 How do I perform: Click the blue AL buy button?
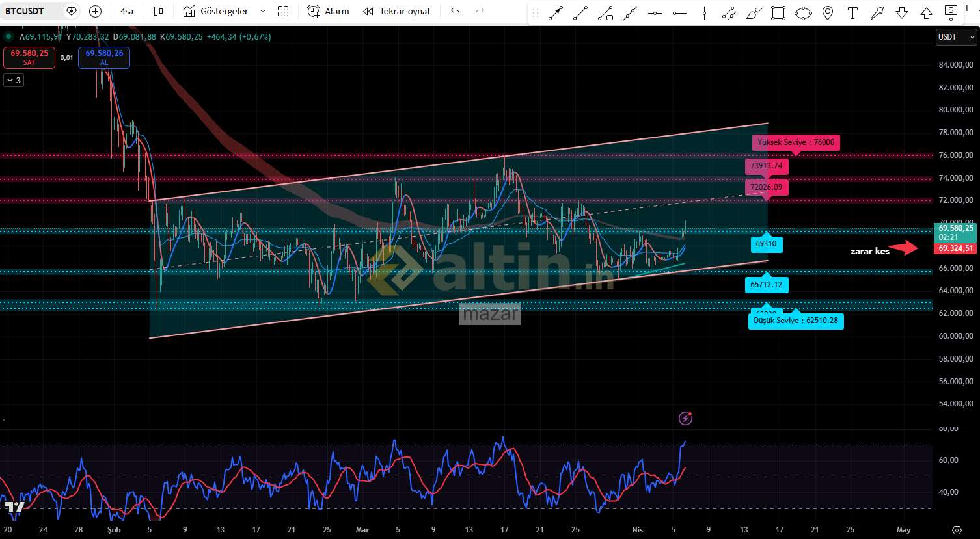104,58
